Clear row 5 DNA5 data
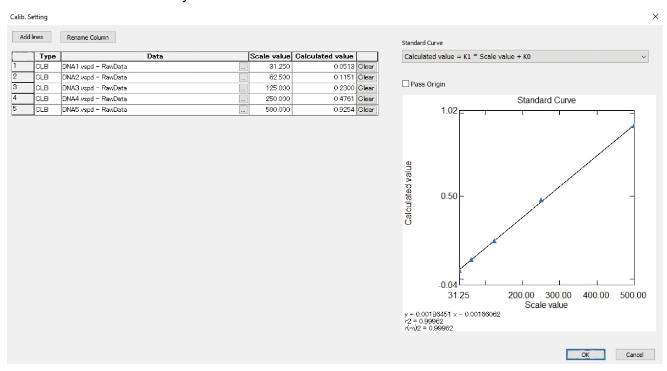 (366, 110)
